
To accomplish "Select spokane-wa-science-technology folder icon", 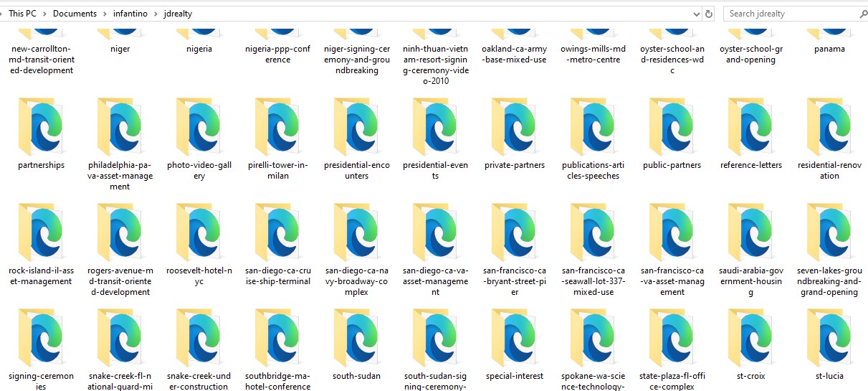I will coord(593,338).
